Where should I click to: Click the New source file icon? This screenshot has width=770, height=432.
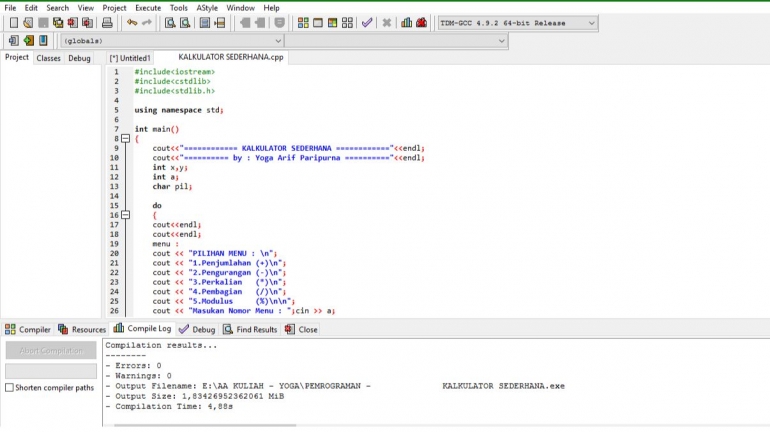click(x=14, y=23)
